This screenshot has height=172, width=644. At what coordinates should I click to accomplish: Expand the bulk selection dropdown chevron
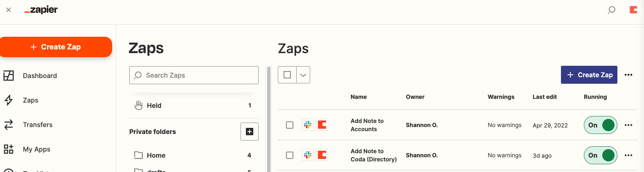(x=303, y=75)
